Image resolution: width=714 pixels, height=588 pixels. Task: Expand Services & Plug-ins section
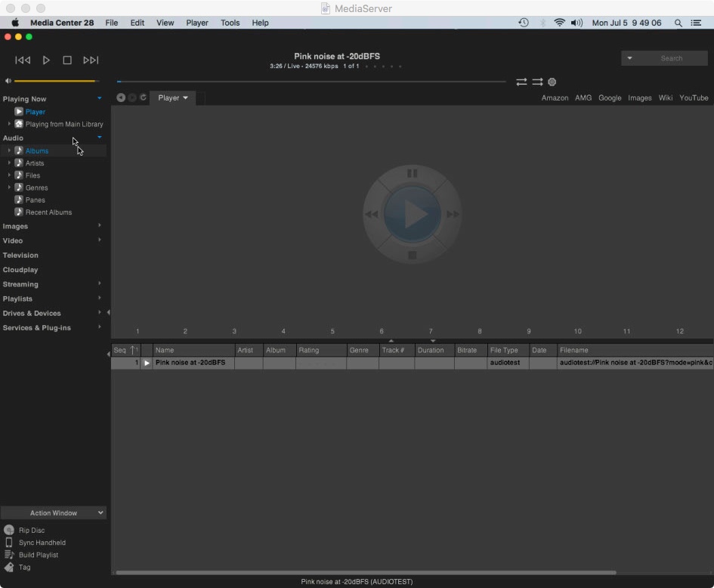point(99,327)
